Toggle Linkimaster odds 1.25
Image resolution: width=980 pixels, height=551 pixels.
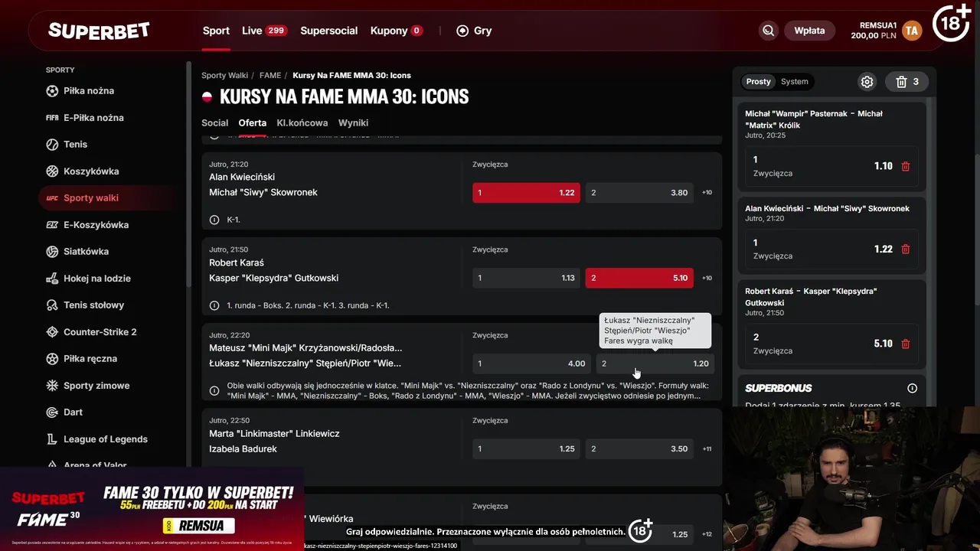526,449
